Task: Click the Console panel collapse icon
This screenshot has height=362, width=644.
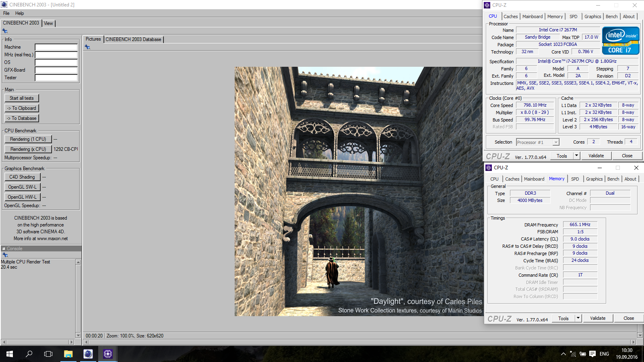Action: pyautogui.click(x=4, y=249)
